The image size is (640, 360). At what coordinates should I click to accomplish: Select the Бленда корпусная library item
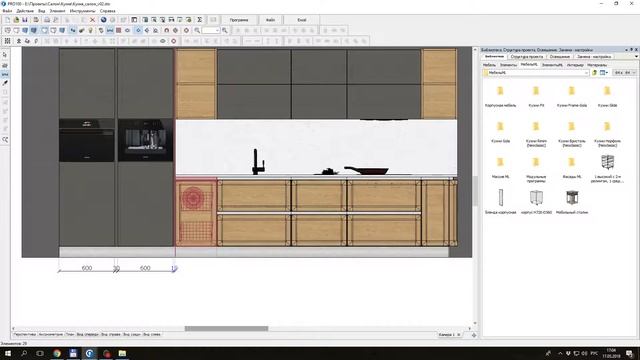click(x=500, y=201)
